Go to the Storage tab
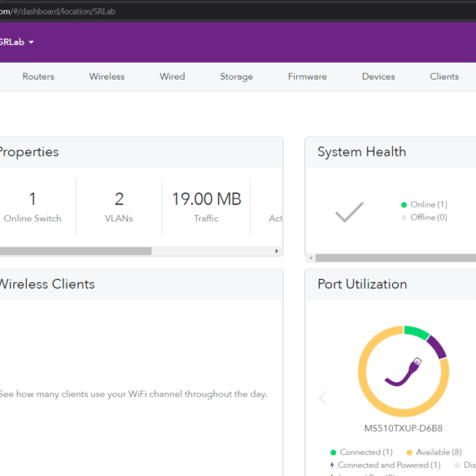 click(x=237, y=76)
